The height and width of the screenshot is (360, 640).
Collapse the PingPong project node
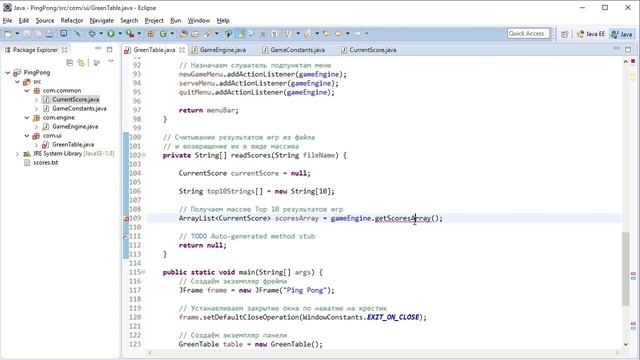[x=8, y=73]
